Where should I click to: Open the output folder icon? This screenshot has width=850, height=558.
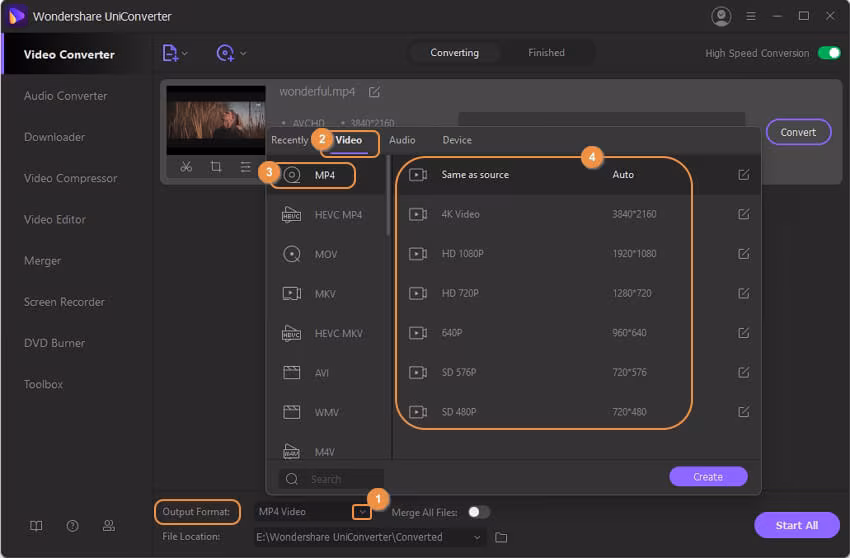point(501,537)
